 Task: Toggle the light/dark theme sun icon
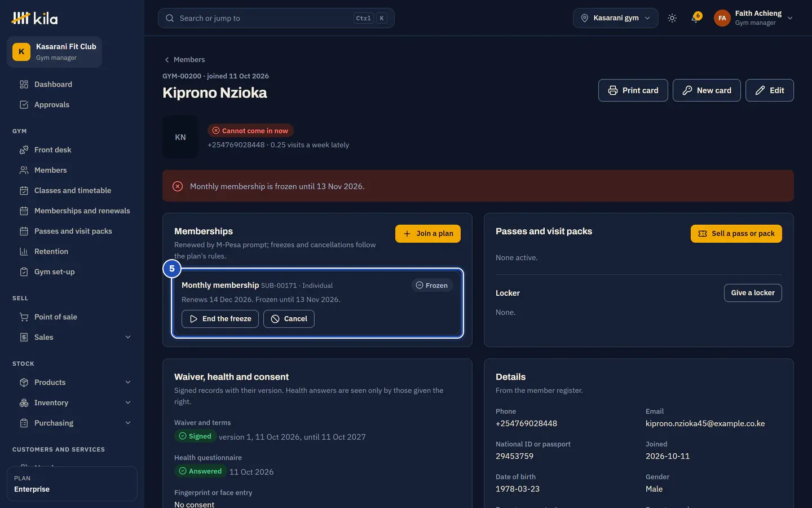pyautogui.click(x=672, y=18)
